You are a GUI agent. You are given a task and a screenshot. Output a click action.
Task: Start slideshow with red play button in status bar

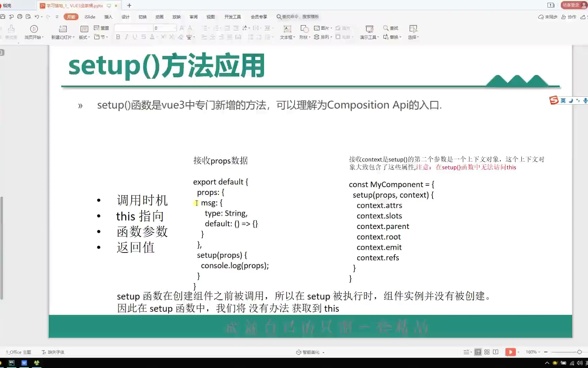(x=510, y=352)
